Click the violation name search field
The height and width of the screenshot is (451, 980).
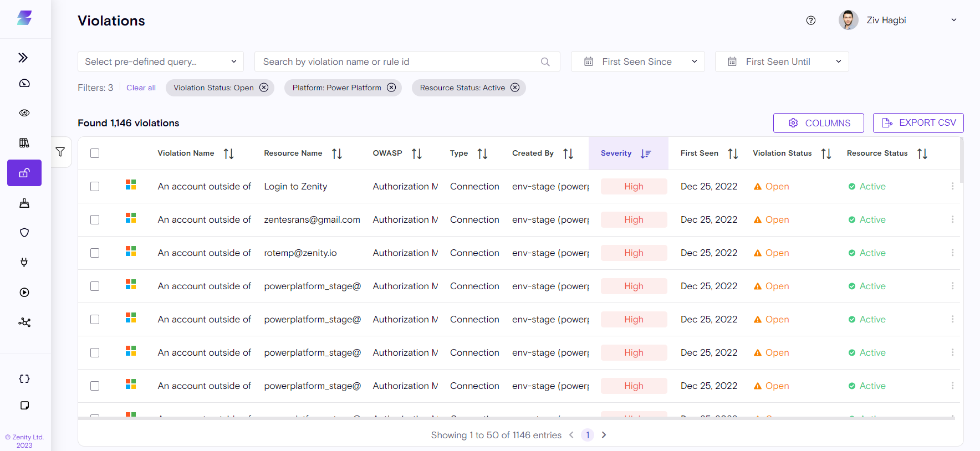tap(399, 61)
